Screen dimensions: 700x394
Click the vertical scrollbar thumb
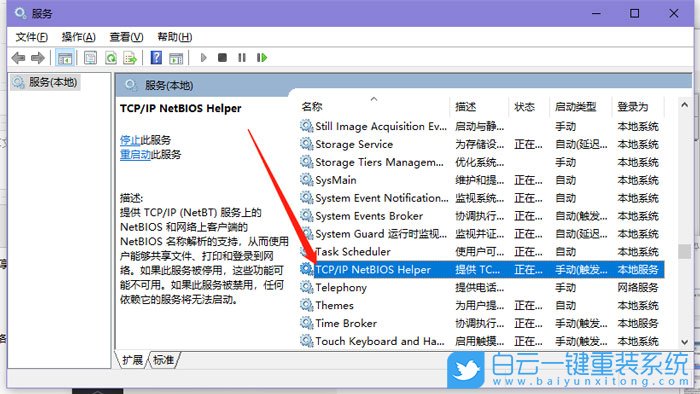(x=684, y=251)
